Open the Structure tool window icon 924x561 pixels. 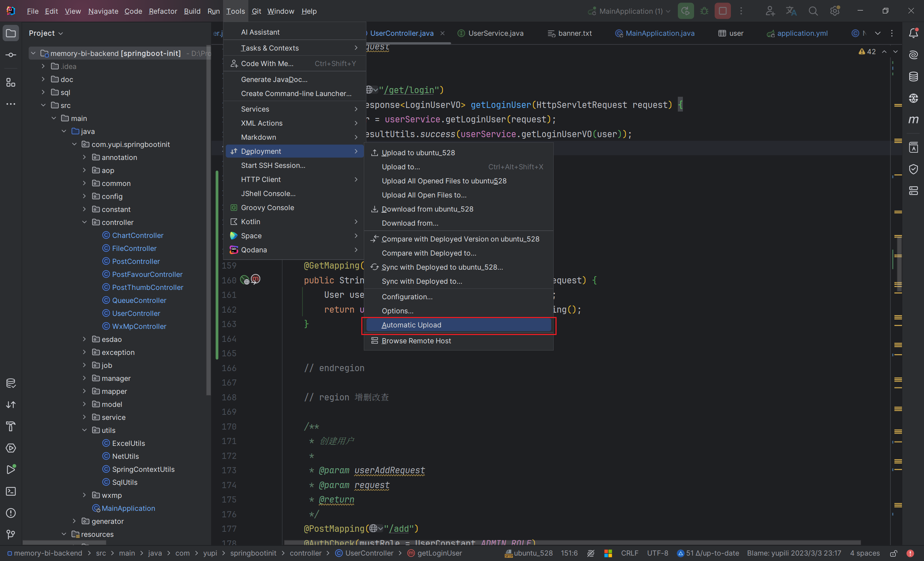click(11, 83)
